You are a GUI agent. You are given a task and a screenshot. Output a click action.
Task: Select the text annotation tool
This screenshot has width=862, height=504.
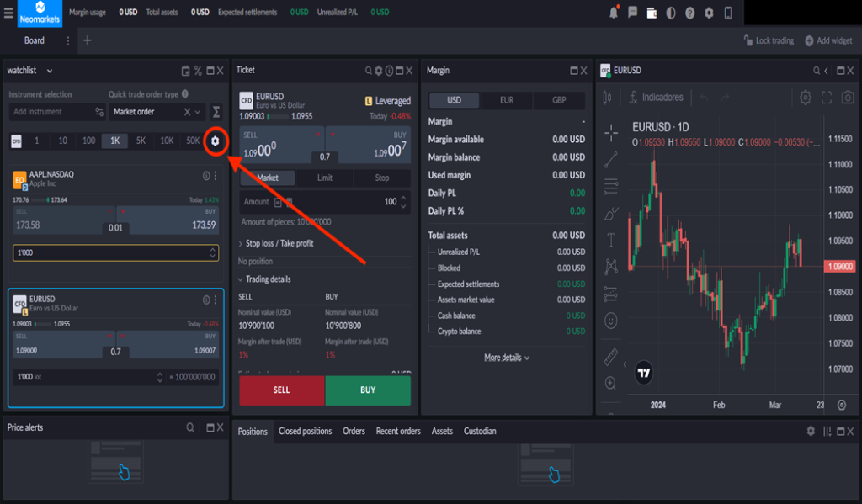(610, 239)
